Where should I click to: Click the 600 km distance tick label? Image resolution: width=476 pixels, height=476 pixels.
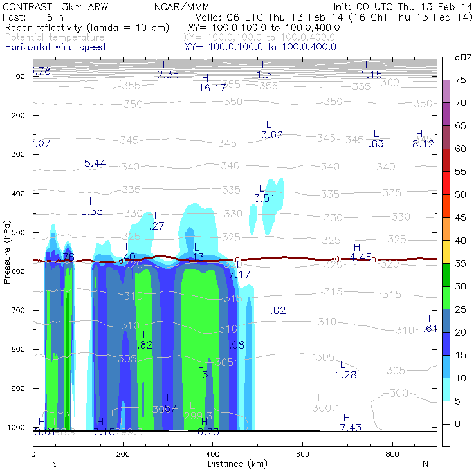[x=302, y=454]
